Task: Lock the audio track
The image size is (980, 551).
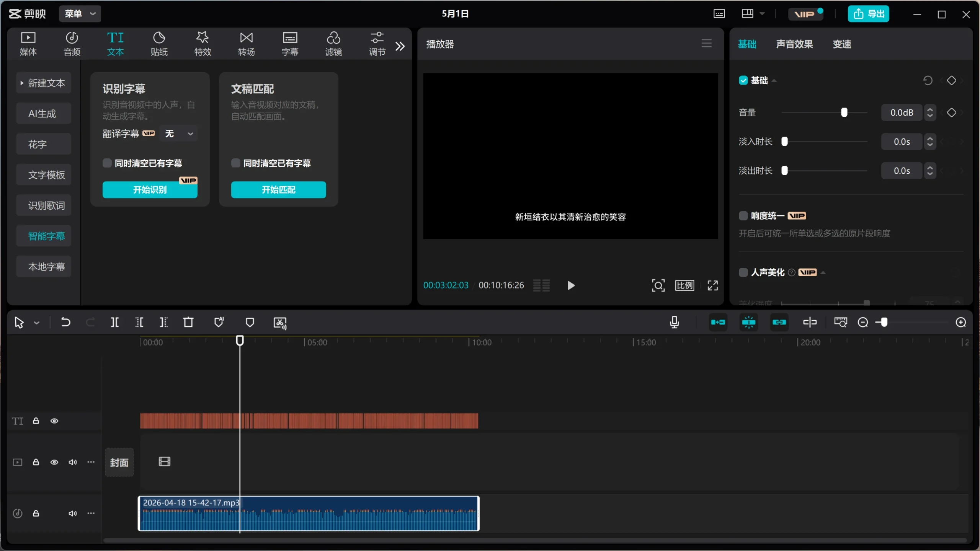Action: tap(36, 513)
